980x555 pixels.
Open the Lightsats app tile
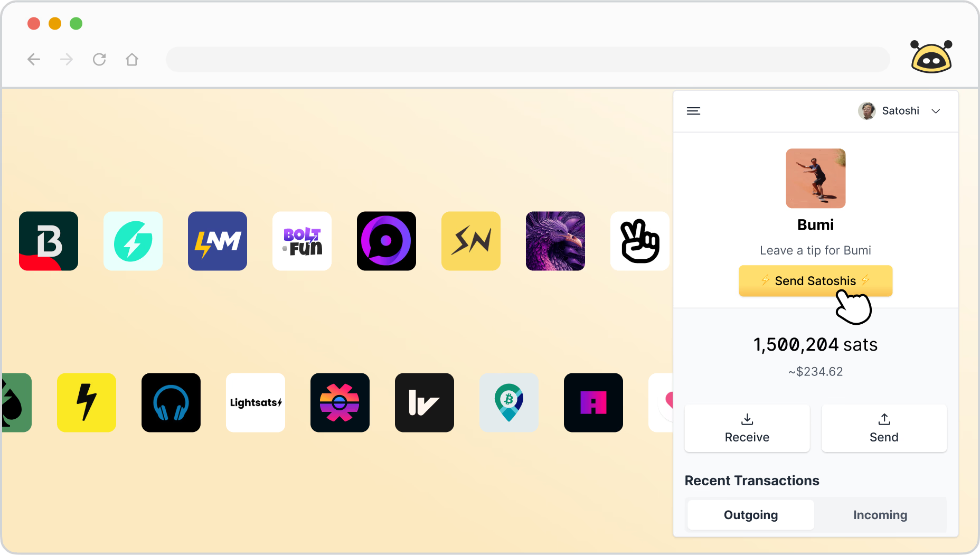click(256, 403)
